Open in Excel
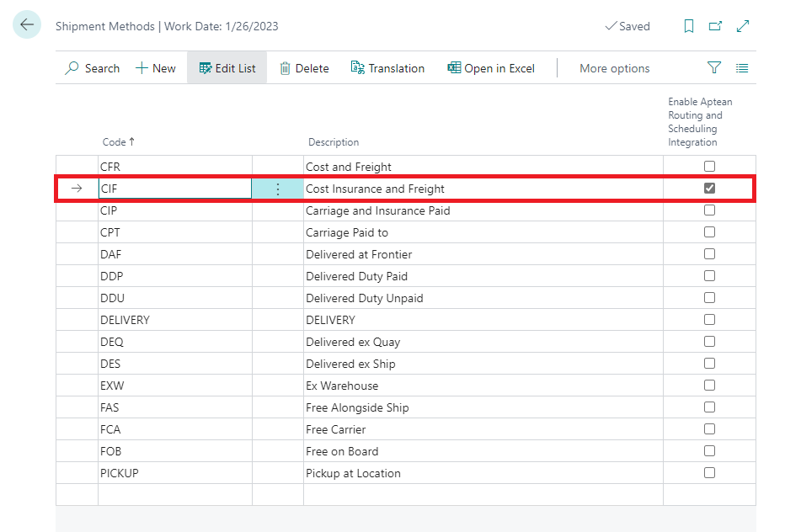Image resolution: width=801 pixels, height=532 pixels. click(491, 68)
